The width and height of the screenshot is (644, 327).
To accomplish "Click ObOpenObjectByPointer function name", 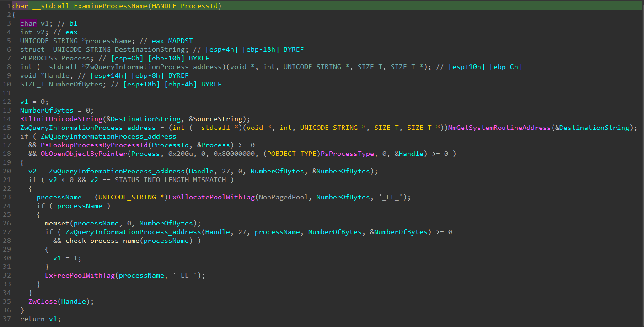I will pos(84,154).
